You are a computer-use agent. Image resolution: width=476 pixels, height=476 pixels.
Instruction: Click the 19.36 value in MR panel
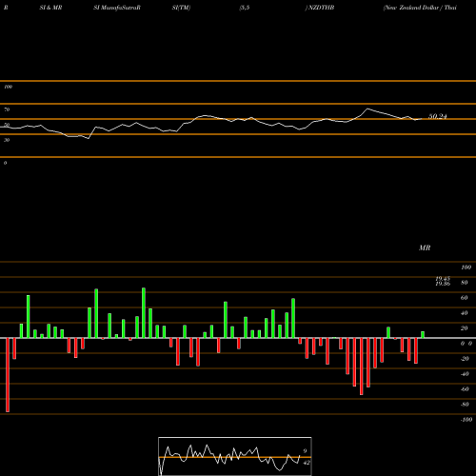pyautogui.click(x=443, y=284)
